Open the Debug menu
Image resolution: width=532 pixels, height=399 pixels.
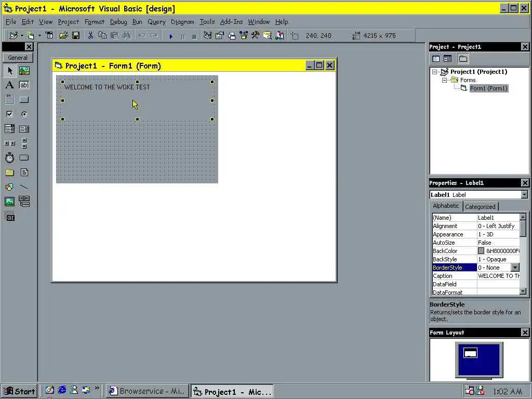pyautogui.click(x=118, y=22)
